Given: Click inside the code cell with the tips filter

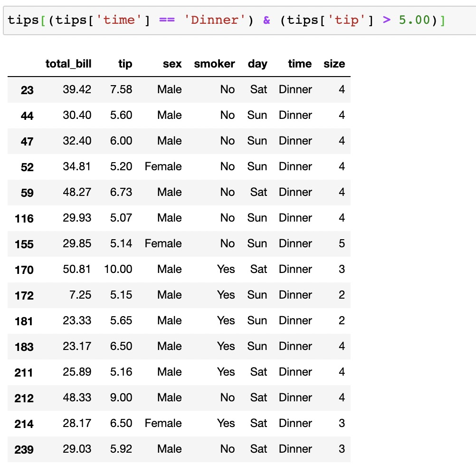Looking at the screenshot, I should [x=239, y=20].
